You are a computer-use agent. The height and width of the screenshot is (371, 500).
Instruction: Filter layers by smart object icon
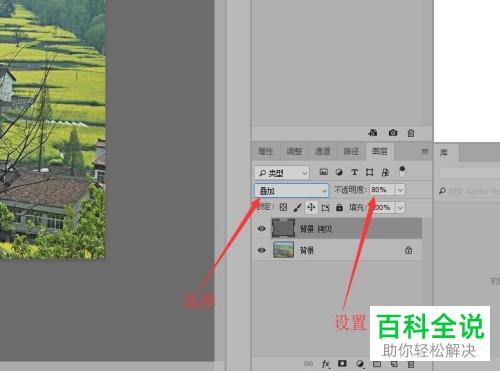point(385,172)
